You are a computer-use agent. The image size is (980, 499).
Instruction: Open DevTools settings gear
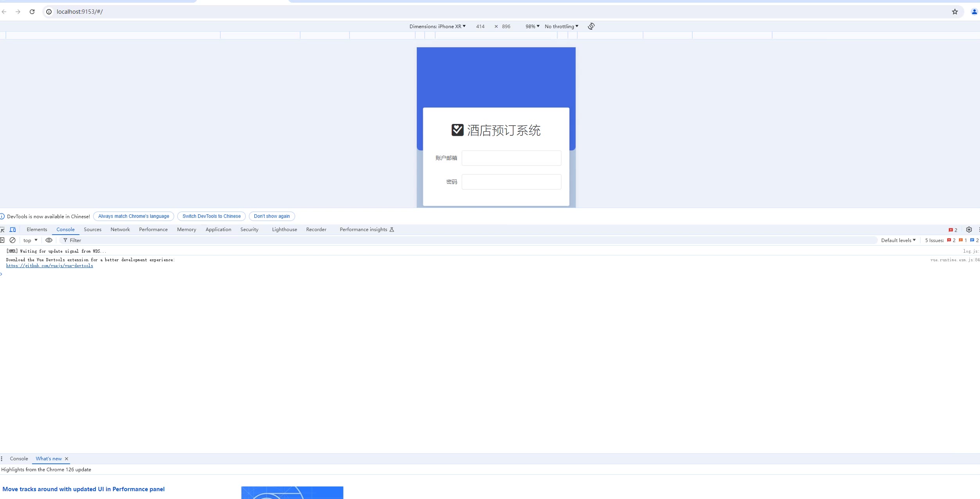click(969, 230)
